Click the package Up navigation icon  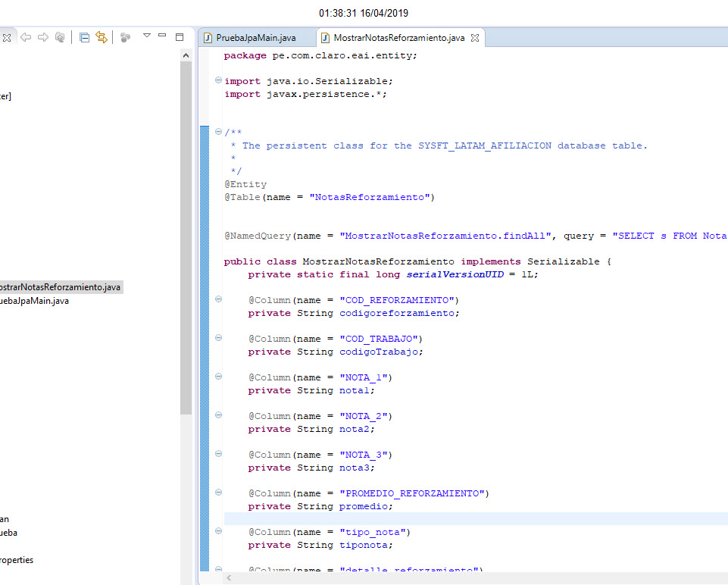point(59,37)
